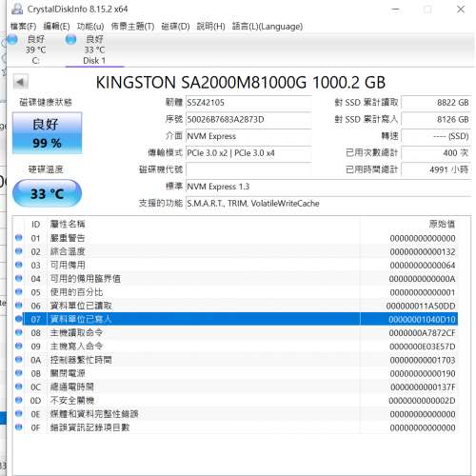
Task: Click the power-on count value 400 次
Action: (x=436, y=153)
